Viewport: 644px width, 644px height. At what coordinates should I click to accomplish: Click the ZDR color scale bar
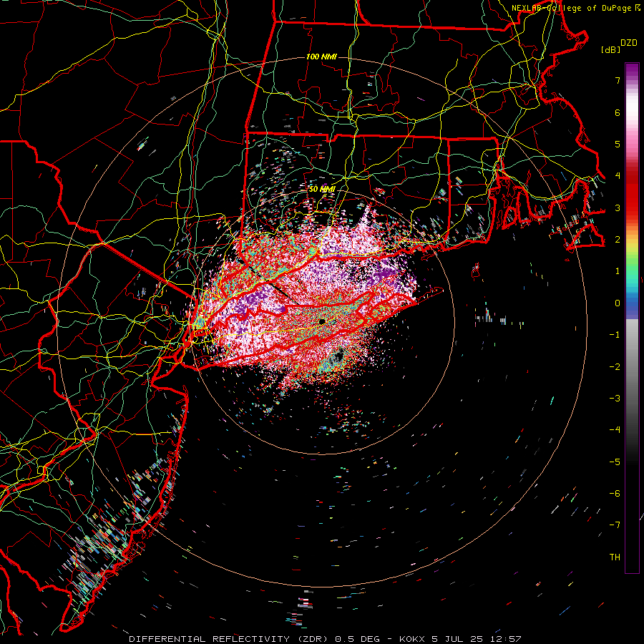(x=632, y=318)
